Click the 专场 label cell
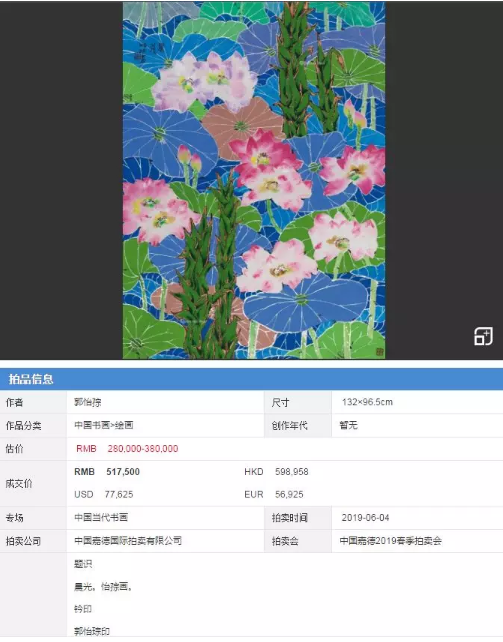Image resolution: width=503 pixels, height=642 pixels. point(33,518)
